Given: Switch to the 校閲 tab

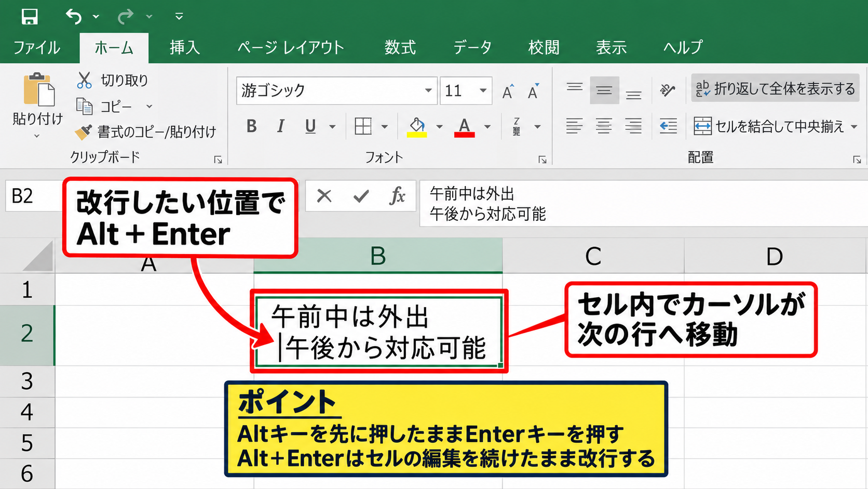Looking at the screenshot, I should 544,48.
